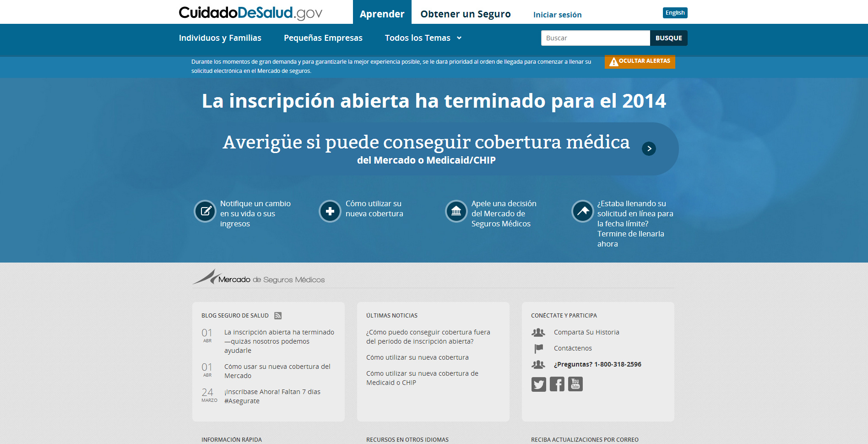Click the up arrow icon for Termine de llenarla

click(583, 211)
